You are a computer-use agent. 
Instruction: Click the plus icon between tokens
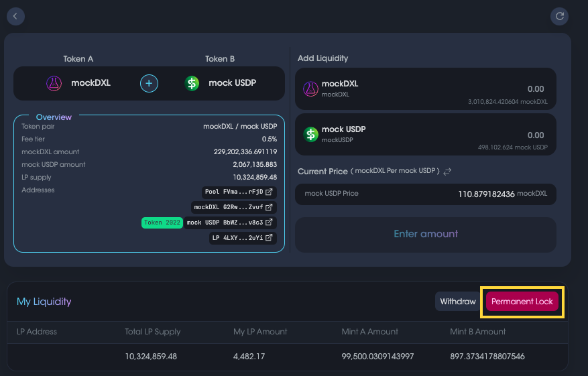pyautogui.click(x=150, y=84)
